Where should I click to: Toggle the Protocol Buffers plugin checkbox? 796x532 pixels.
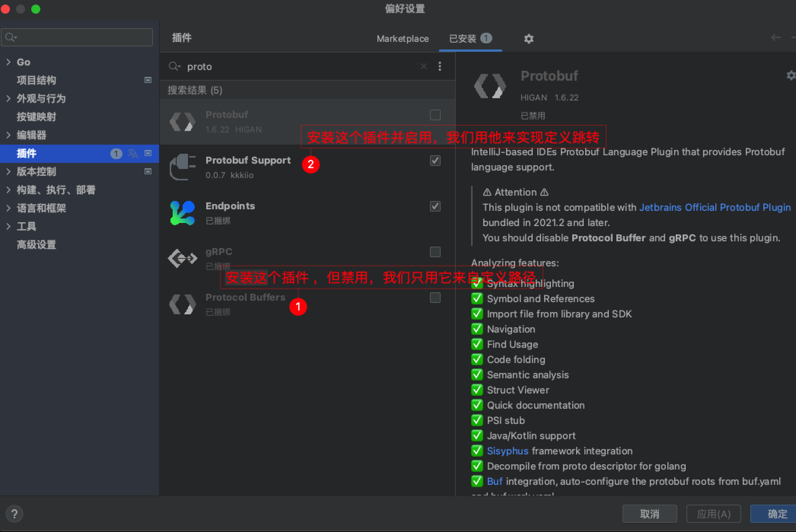[x=435, y=298]
